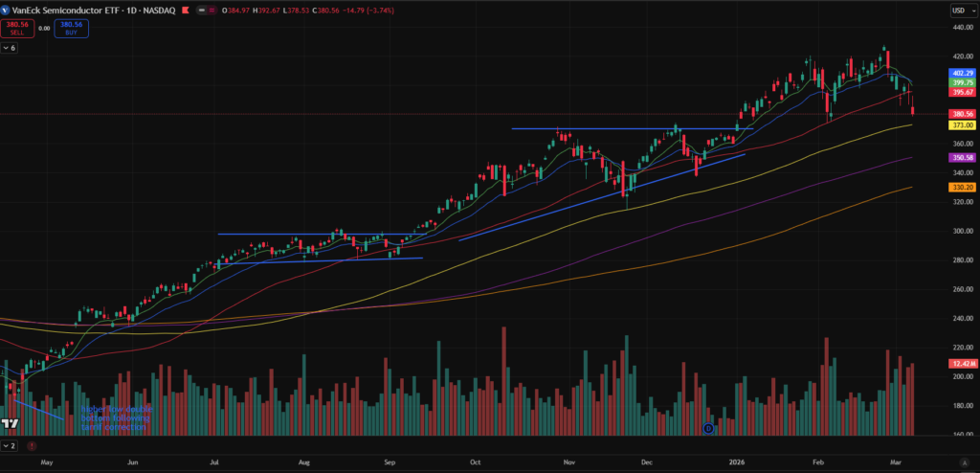Click the blue event marker on the time axis
The width and height of the screenshot is (980, 473).
[x=708, y=428]
